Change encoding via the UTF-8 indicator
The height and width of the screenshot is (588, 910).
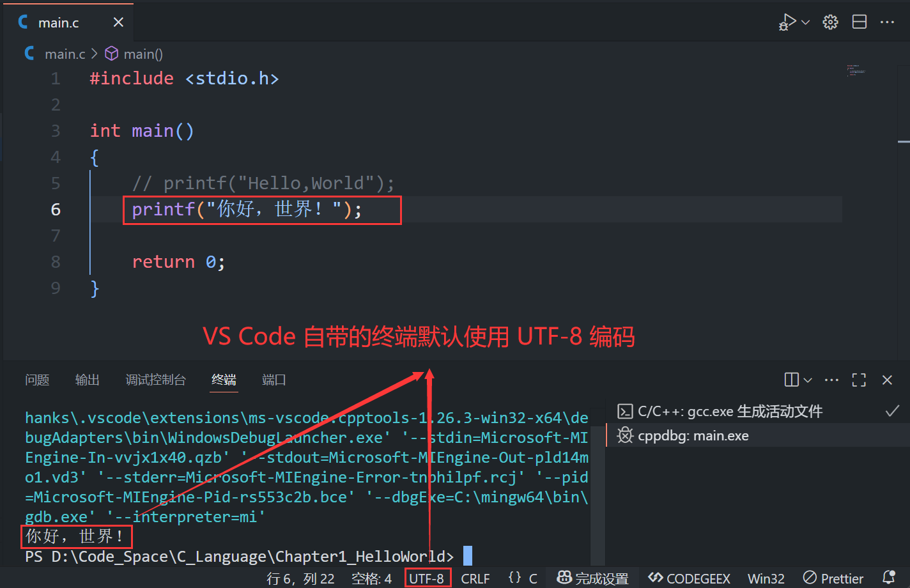pos(428,578)
